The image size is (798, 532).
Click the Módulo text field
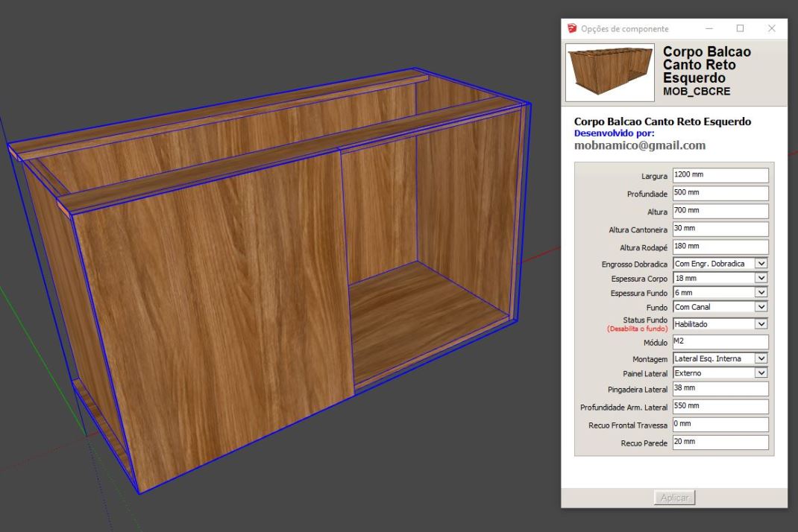tap(720, 341)
